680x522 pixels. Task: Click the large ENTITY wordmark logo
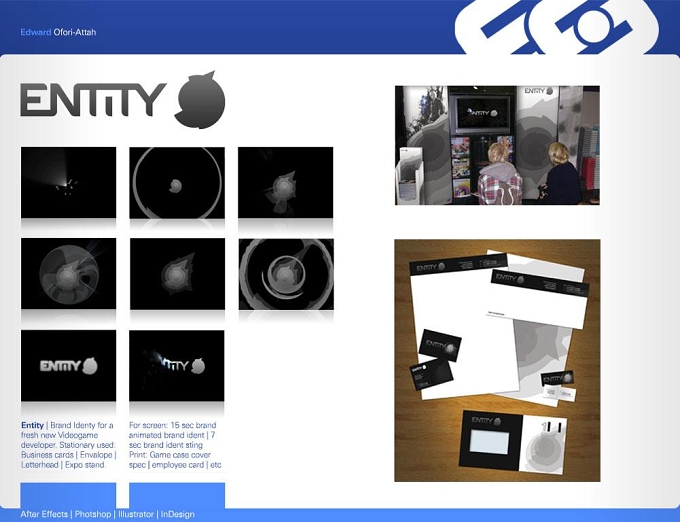(x=93, y=99)
